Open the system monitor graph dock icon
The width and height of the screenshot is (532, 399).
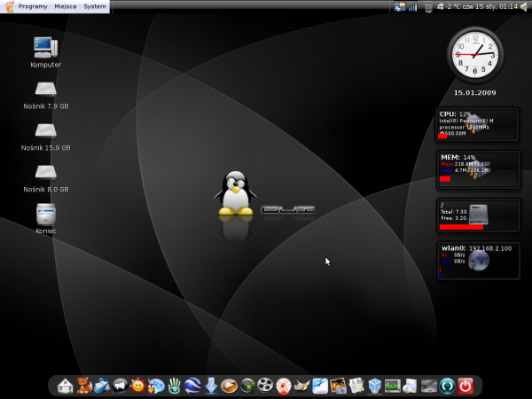393,386
